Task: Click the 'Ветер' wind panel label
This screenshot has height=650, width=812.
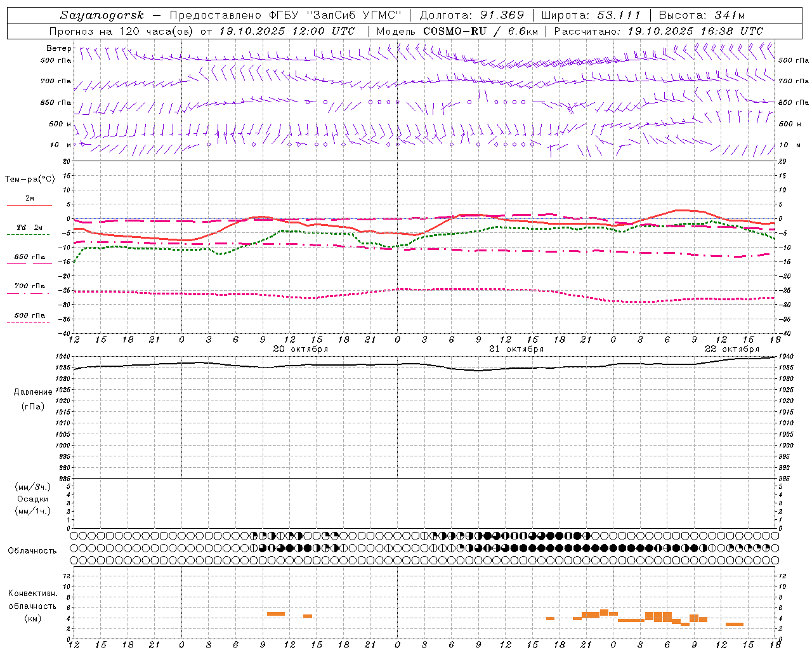Action: (58, 48)
